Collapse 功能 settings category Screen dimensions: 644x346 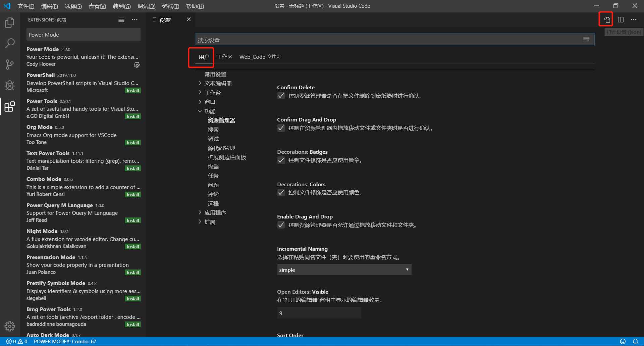(x=200, y=111)
